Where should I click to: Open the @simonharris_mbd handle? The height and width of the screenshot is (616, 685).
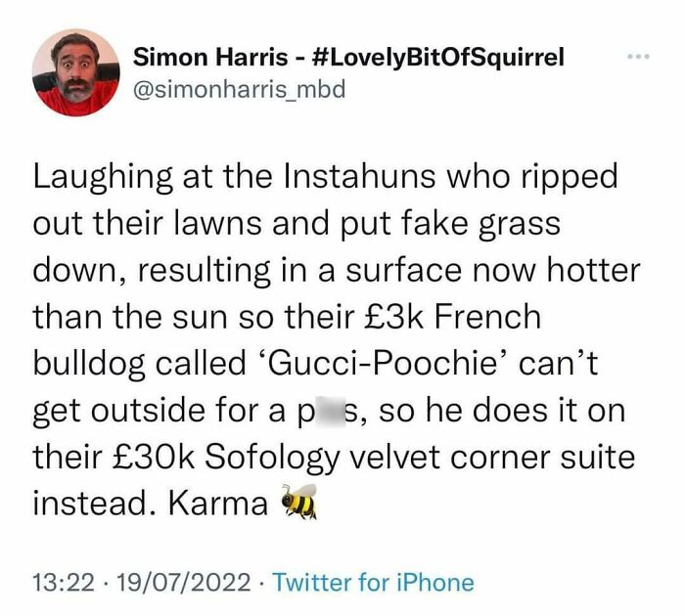pyautogui.click(x=239, y=88)
